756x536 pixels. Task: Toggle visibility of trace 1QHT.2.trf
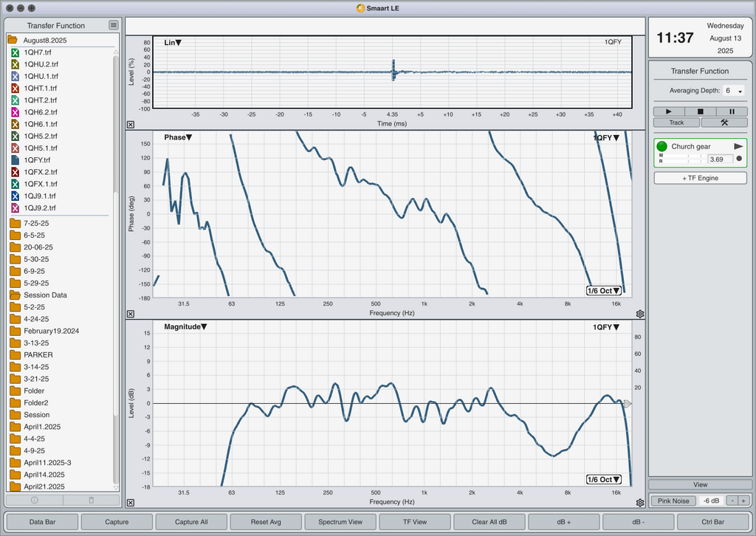(15, 100)
